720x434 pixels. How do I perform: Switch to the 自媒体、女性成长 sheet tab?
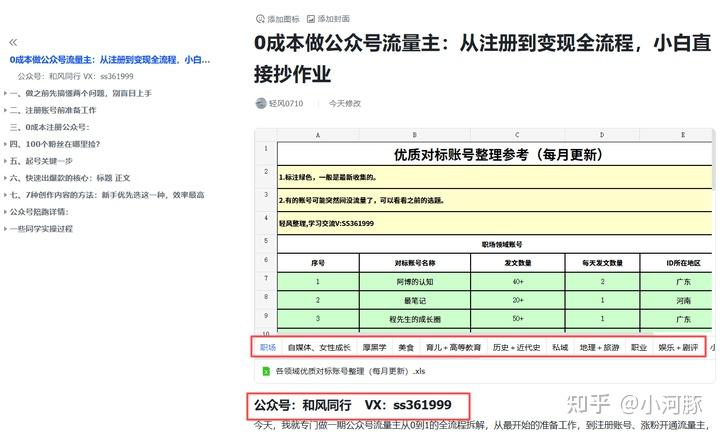(319, 347)
